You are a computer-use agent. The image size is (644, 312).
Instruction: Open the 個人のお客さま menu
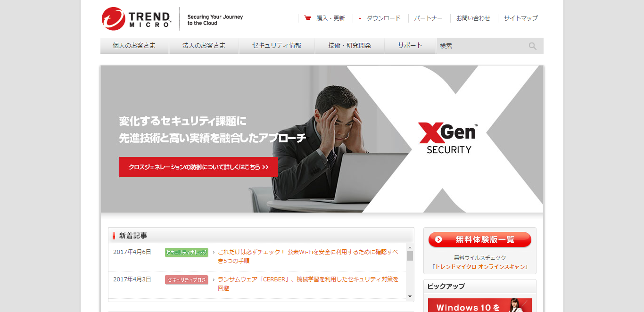[134, 46]
